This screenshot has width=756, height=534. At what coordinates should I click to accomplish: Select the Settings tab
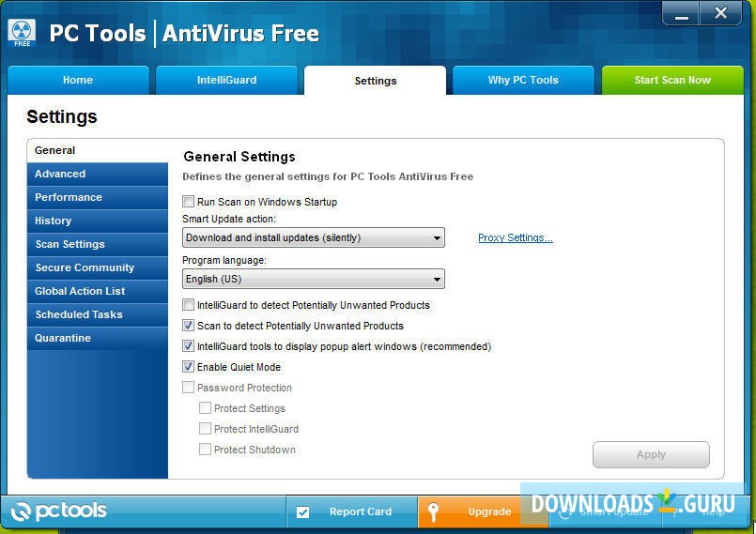click(x=375, y=81)
